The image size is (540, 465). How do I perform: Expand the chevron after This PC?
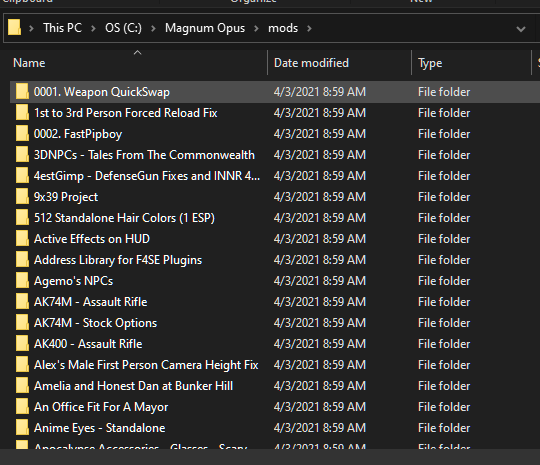click(x=93, y=28)
